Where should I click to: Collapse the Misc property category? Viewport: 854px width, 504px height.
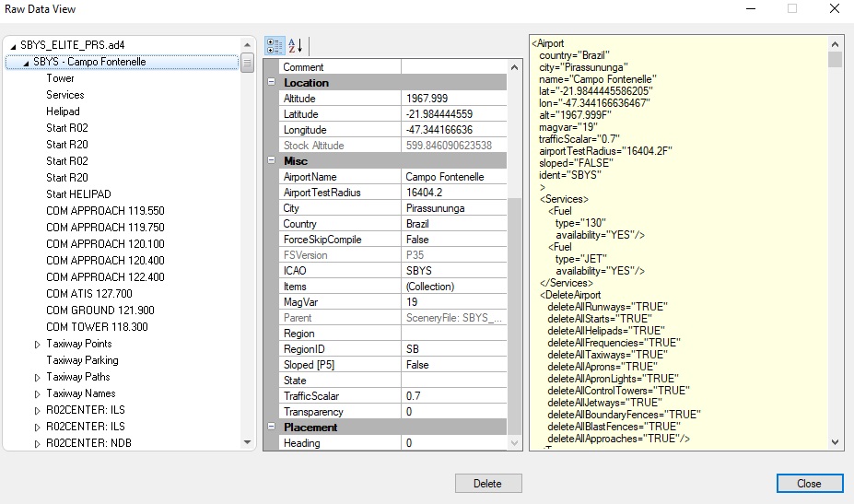click(272, 161)
